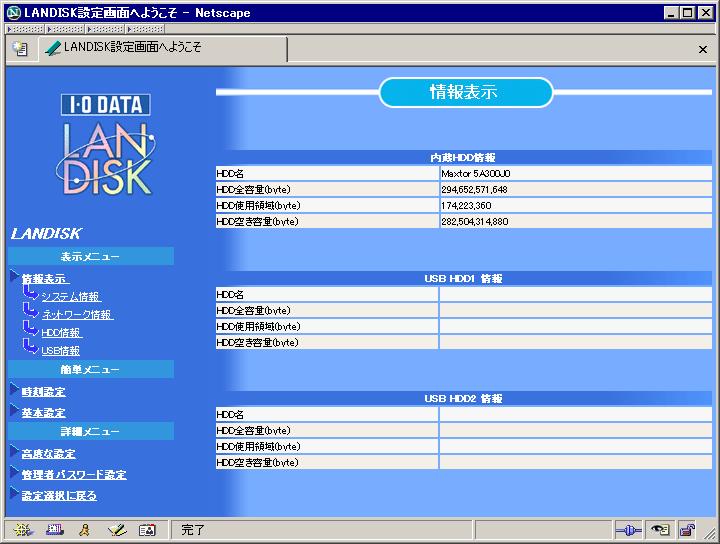Click the curved arrow beside HDD情報
720x544 pixels.
coord(30,329)
